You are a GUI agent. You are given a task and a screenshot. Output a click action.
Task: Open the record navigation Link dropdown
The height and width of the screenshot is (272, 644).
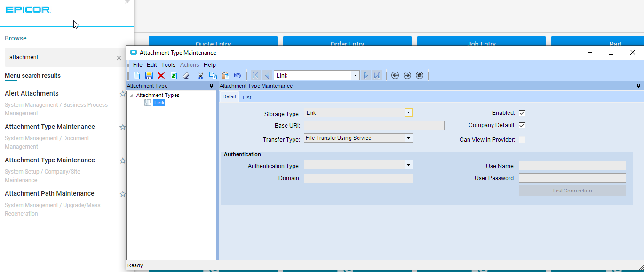point(355,76)
